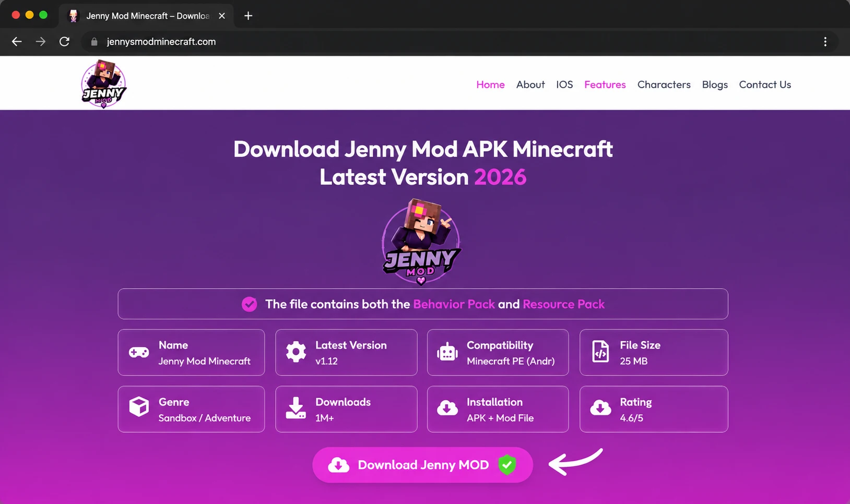Screen dimensions: 850x504
Task: Click the gear icon in Latest Version card
Action: [x=296, y=352]
